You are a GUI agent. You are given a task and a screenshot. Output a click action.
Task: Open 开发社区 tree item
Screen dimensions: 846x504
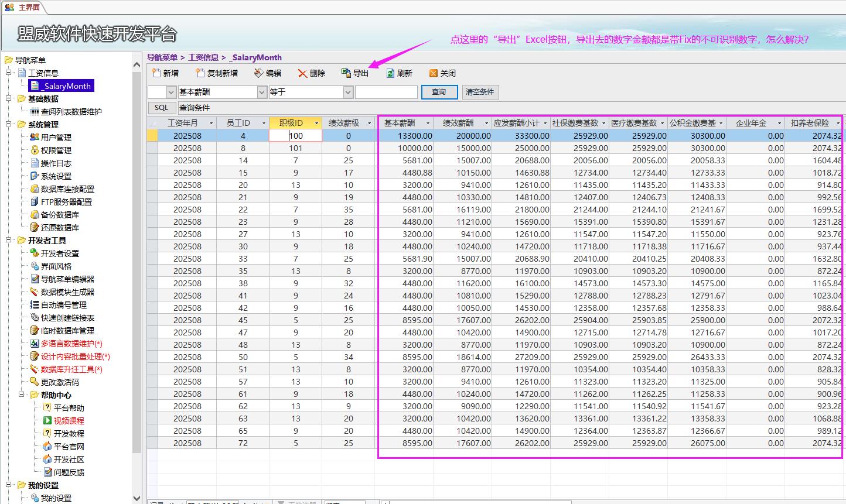coord(69,460)
